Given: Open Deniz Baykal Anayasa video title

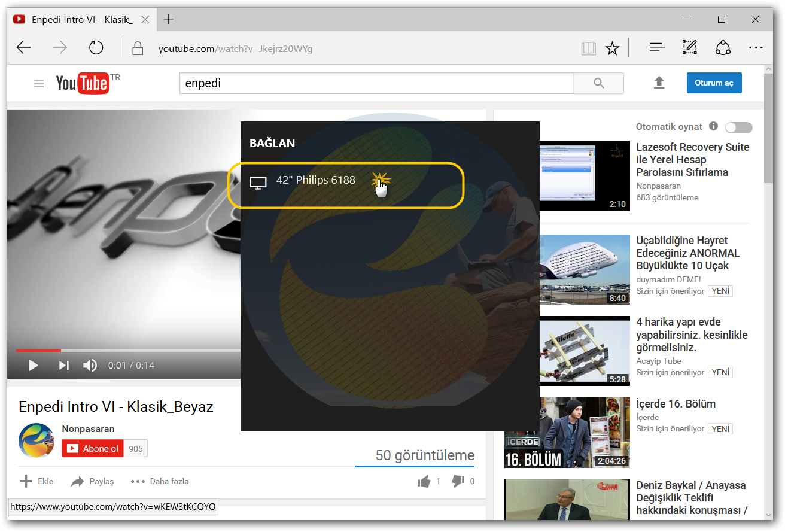Looking at the screenshot, I should [x=692, y=498].
